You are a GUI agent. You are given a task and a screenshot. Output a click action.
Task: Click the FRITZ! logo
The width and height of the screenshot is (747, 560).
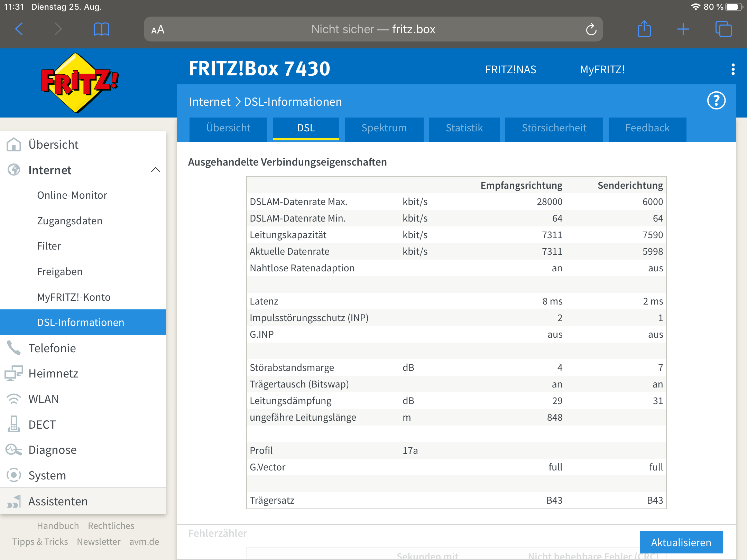click(80, 83)
